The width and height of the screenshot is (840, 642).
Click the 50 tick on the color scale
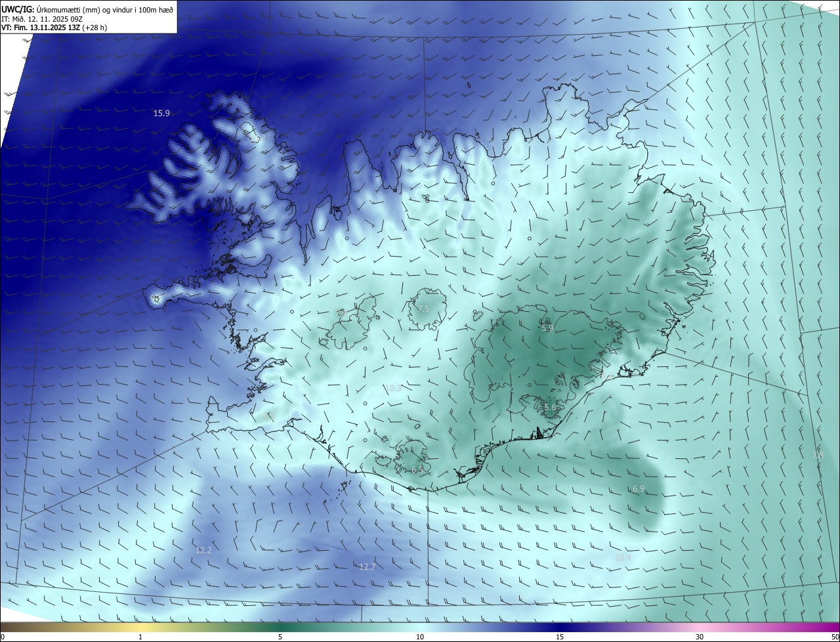(835, 637)
